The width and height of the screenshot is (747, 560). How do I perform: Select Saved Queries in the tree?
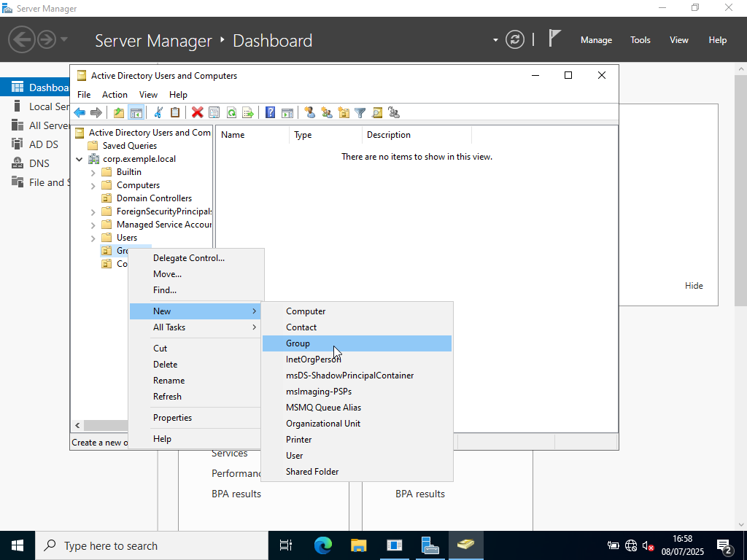tap(130, 146)
